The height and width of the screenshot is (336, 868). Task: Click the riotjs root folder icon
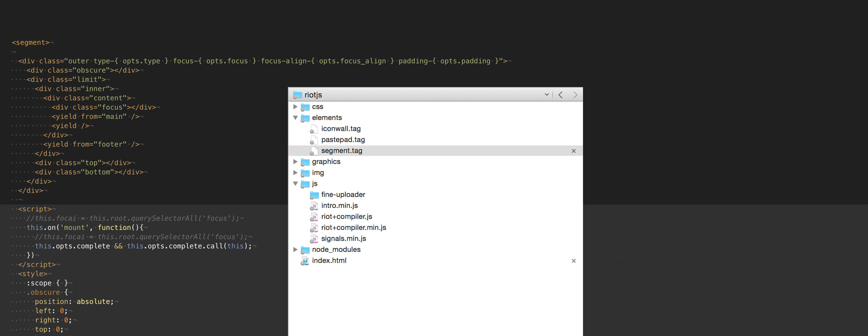click(x=297, y=95)
